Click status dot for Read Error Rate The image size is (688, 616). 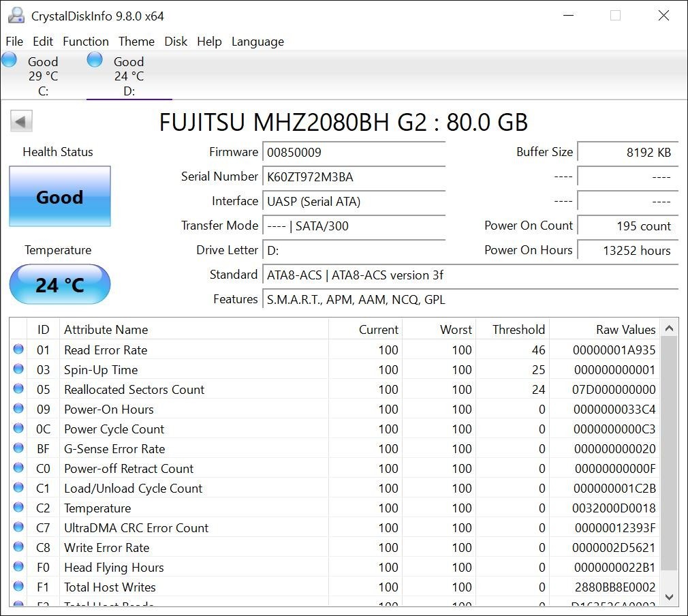18,349
